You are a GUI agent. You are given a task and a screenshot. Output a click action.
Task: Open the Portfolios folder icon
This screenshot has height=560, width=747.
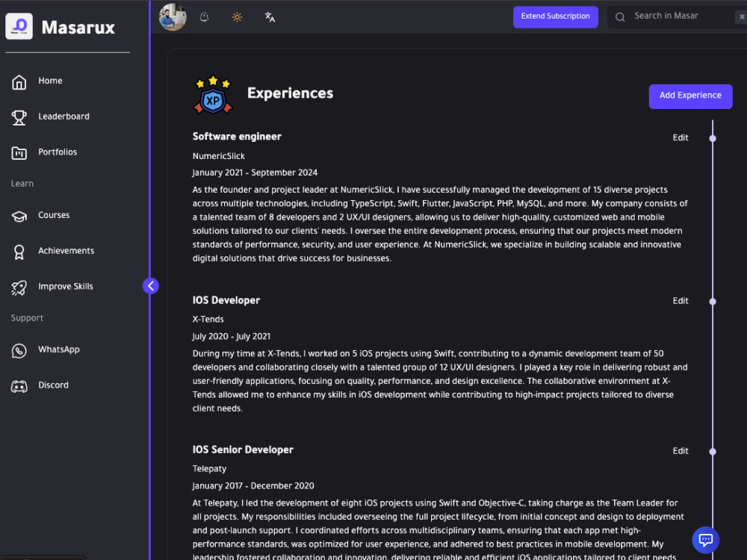(19, 153)
